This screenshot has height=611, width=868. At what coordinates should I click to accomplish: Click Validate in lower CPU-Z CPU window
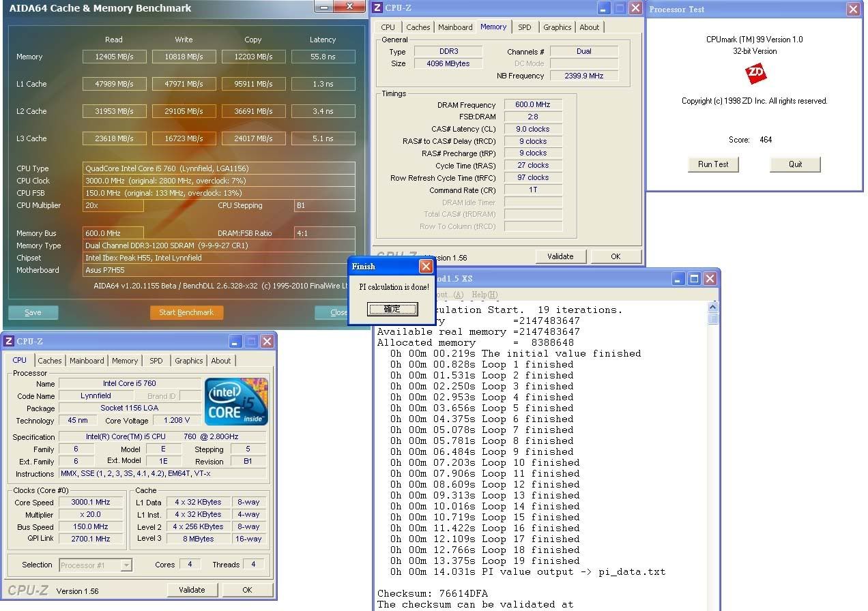(192, 590)
